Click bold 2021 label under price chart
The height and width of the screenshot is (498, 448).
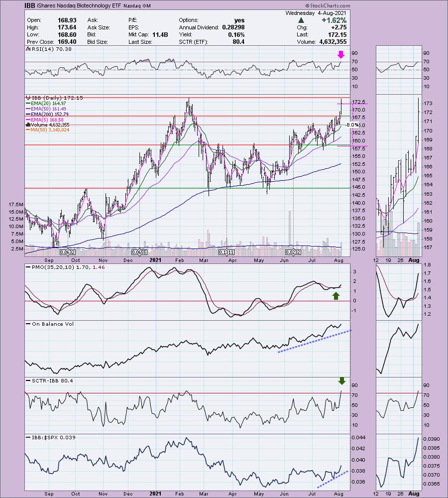155,260
